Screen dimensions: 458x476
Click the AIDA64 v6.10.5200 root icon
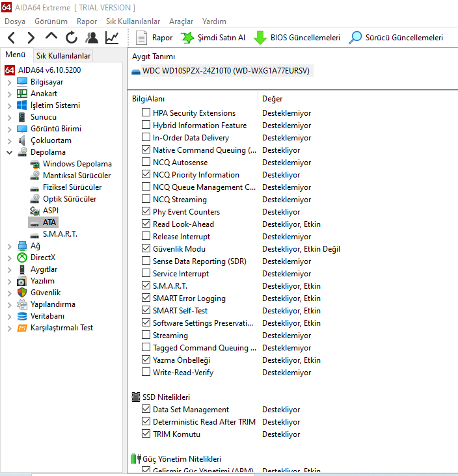[x=10, y=70]
